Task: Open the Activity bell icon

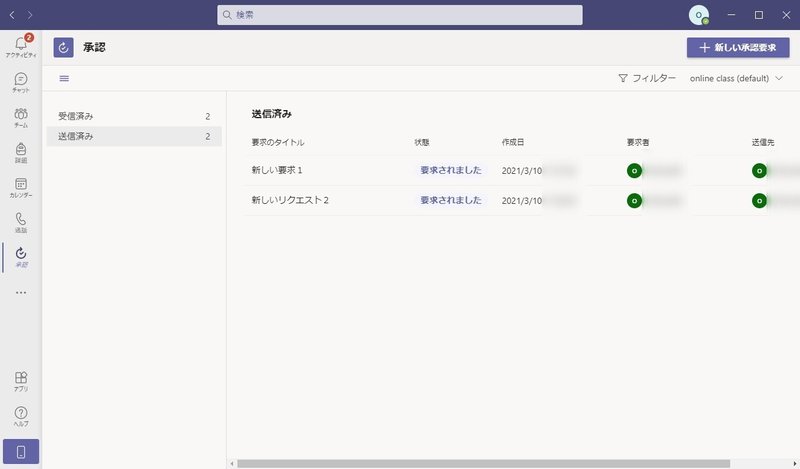Action: point(21,46)
